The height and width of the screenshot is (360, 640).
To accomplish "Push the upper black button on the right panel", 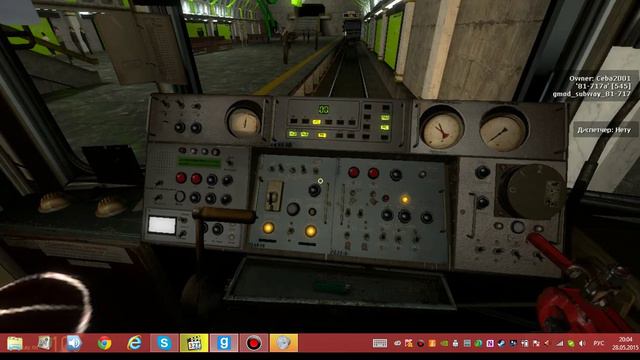I will click(x=482, y=172).
